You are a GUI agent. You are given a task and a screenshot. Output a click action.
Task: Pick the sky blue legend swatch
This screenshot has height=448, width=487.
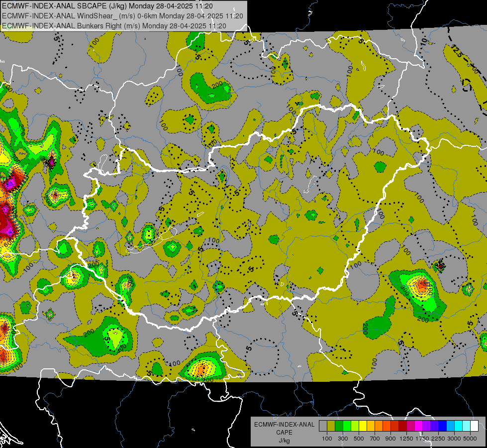pyautogui.click(x=451, y=426)
